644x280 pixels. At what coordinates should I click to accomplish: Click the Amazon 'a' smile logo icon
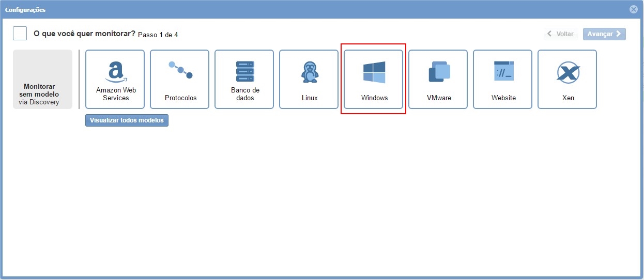[115, 72]
